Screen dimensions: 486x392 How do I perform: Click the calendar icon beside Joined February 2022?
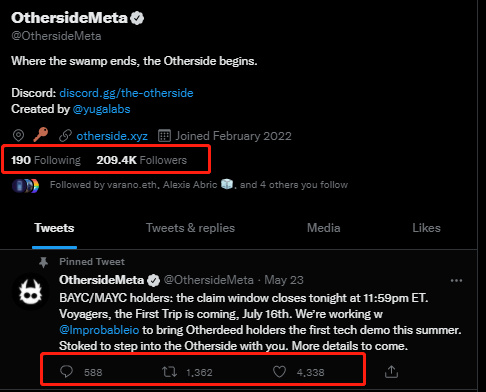(164, 136)
